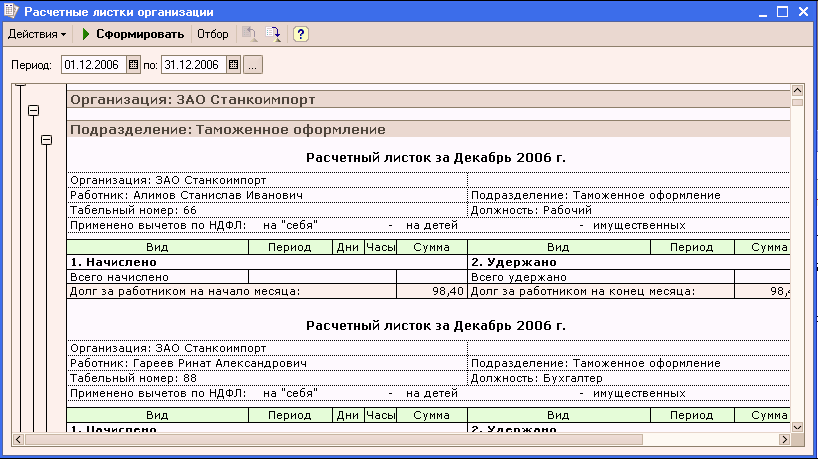Open help with the question mark icon
The height and width of the screenshot is (459, 818).
(300, 34)
